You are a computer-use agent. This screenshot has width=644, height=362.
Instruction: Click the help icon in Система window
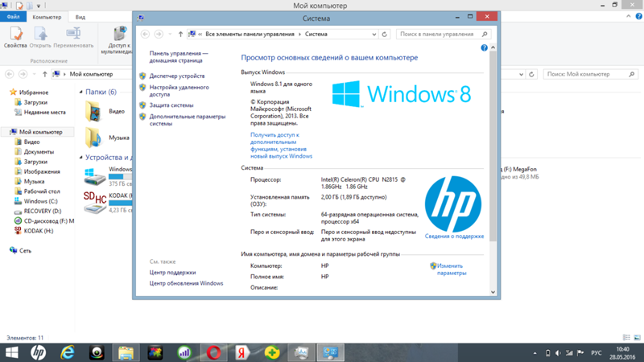pyautogui.click(x=485, y=48)
